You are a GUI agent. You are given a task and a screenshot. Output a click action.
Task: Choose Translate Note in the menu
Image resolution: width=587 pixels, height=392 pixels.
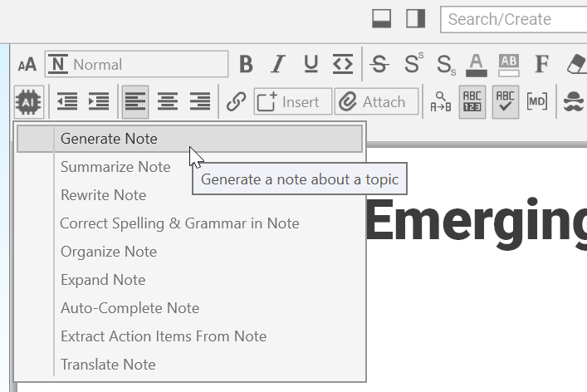tap(108, 365)
